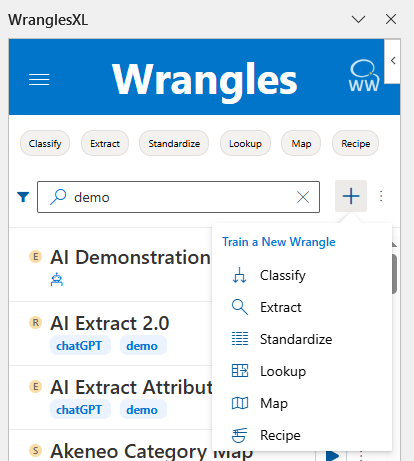The image size is (414, 461).
Task: Click the chatGPT tag under AI Extract 2.0
Action: tap(80, 346)
